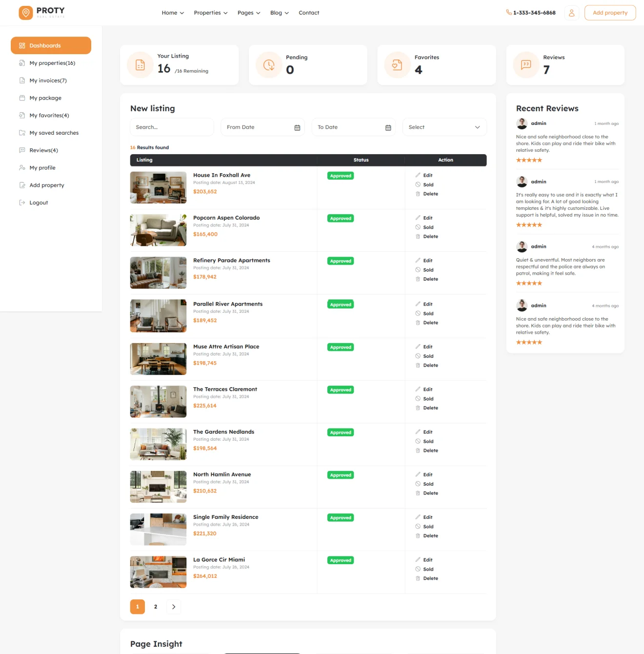Click the Favorites card heart icon
Viewport: 644px width, 654px height.
[397, 65]
